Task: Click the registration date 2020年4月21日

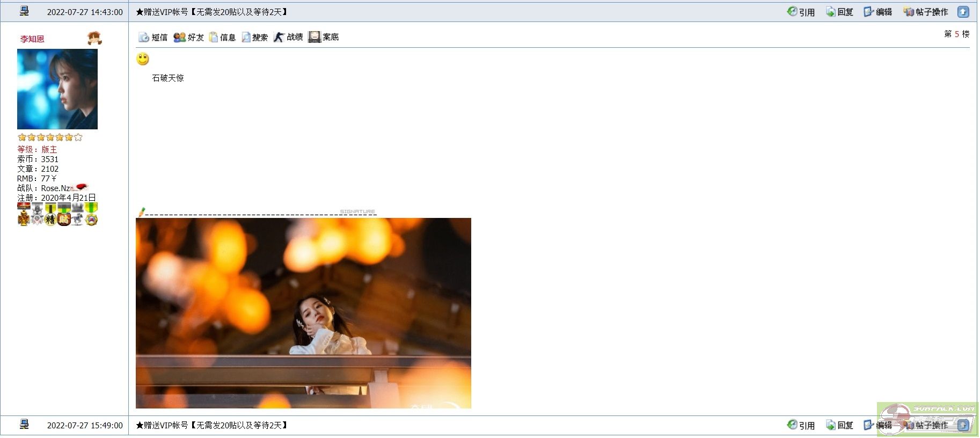Action: pyautogui.click(x=69, y=198)
